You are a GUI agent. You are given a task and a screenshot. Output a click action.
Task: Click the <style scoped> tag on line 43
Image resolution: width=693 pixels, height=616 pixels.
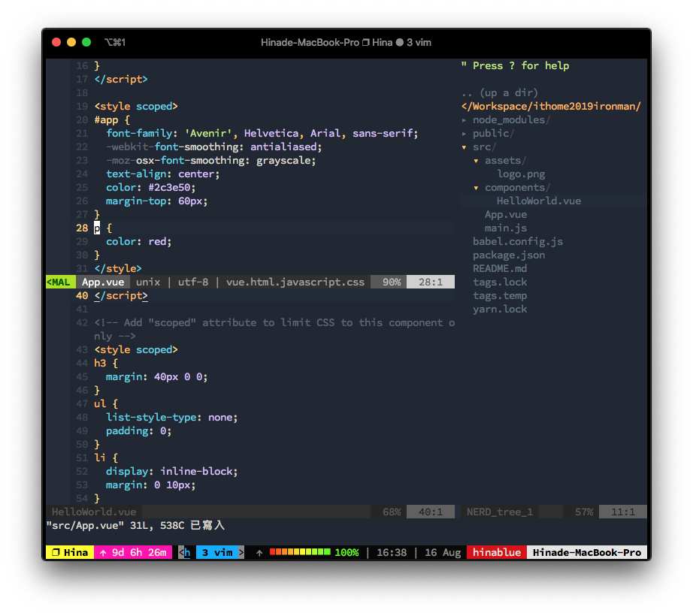tap(136, 350)
